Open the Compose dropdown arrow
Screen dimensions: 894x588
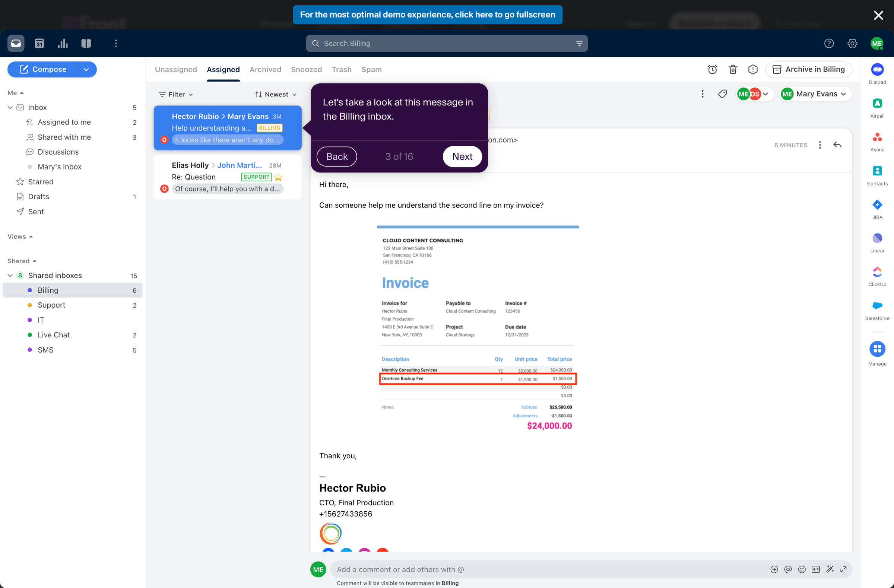[86, 70]
